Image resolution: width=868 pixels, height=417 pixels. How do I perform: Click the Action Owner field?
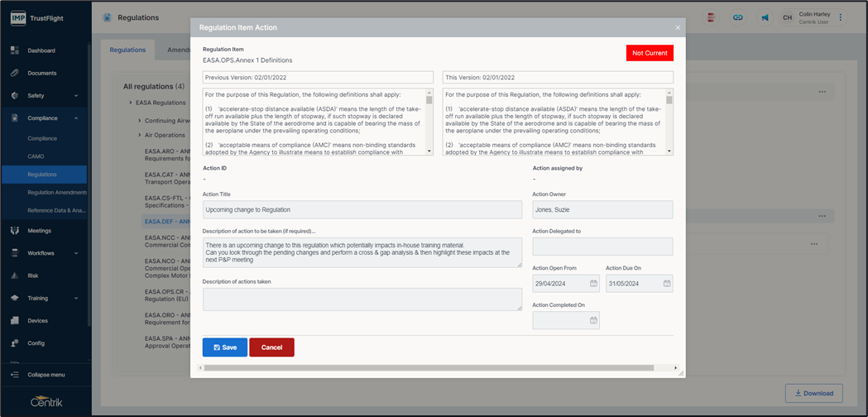(603, 210)
